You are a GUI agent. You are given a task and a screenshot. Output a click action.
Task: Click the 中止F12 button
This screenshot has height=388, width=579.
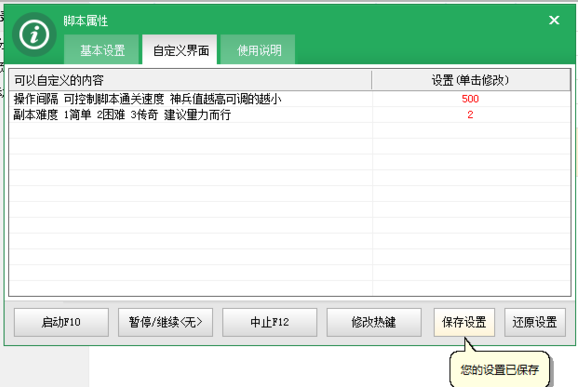[x=270, y=322]
